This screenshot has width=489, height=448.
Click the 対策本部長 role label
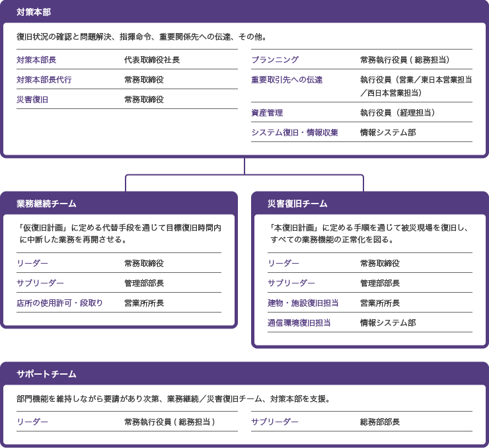pos(36,59)
